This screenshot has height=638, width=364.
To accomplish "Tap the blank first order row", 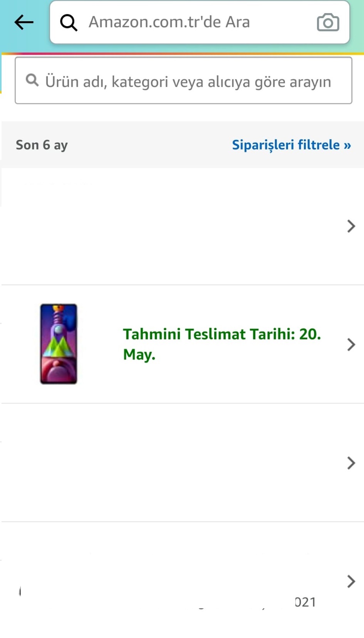I will [173, 226].
